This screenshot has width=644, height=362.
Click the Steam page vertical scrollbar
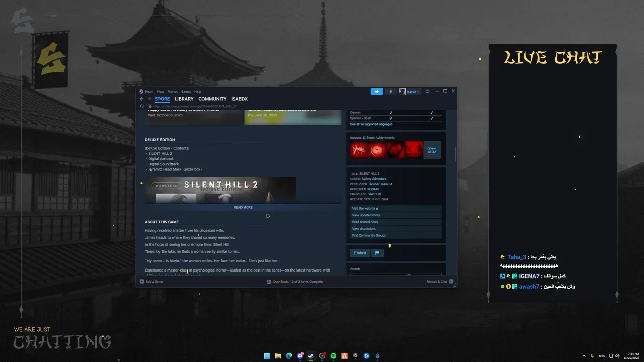tap(455, 155)
